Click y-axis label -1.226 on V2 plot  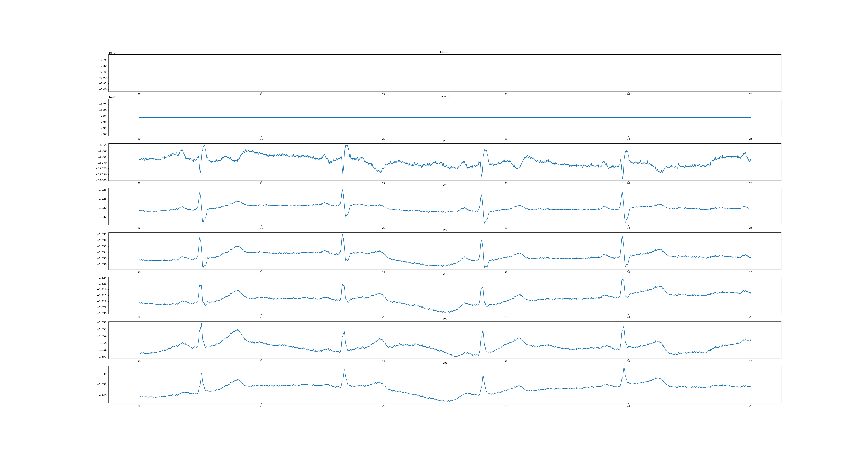pos(102,190)
